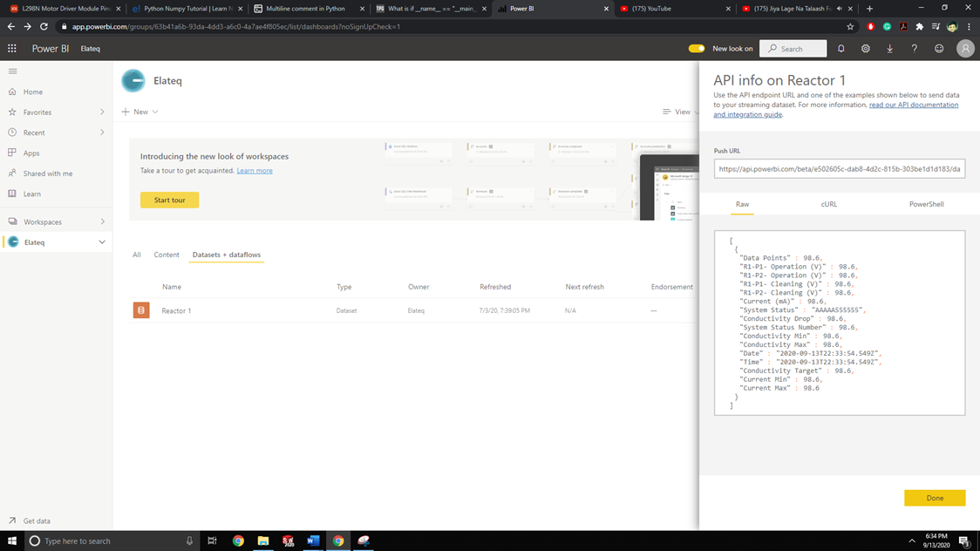The image size is (980, 551).
Task: Sort by Name column header
Action: (171, 287)
